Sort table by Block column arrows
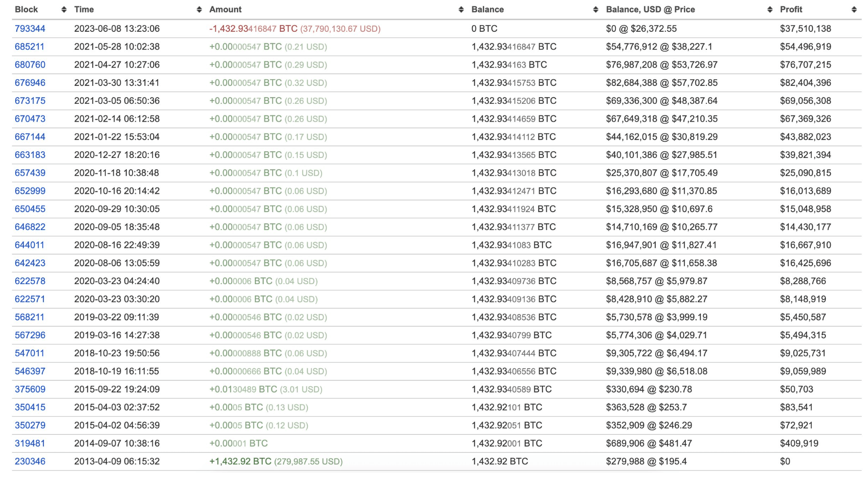 point(64,10)
